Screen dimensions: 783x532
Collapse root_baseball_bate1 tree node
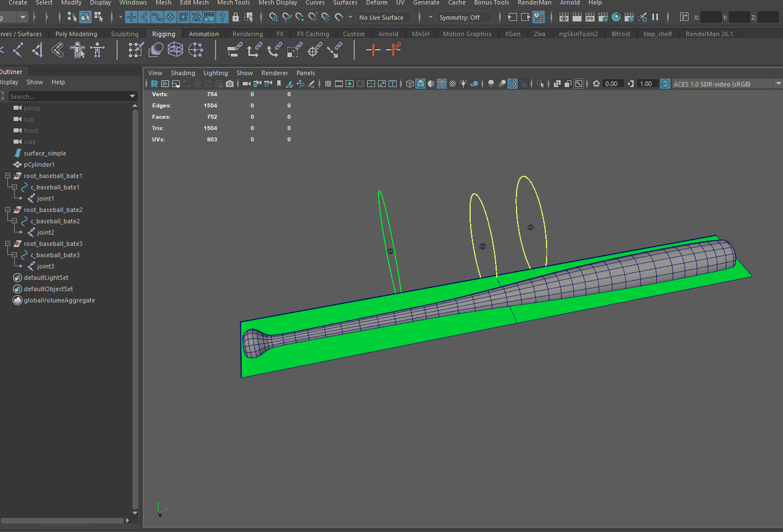8,176
